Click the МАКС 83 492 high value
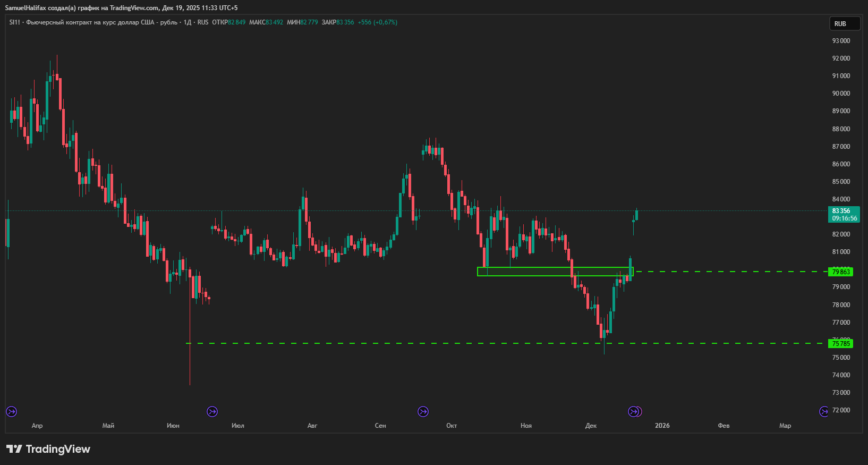The image size is (868, 465). click(x=266, y=22)
